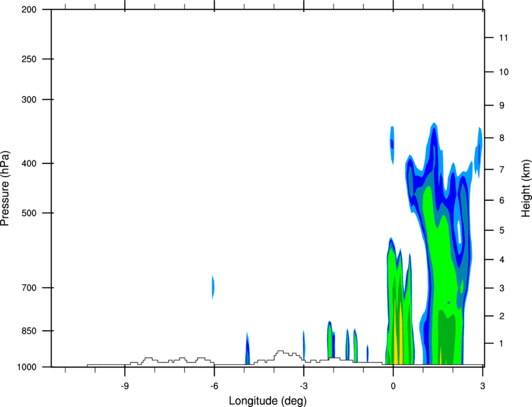The image size is (532, 407).
Task: Click the 300 pressure tick label
Action: click(29, 100)
